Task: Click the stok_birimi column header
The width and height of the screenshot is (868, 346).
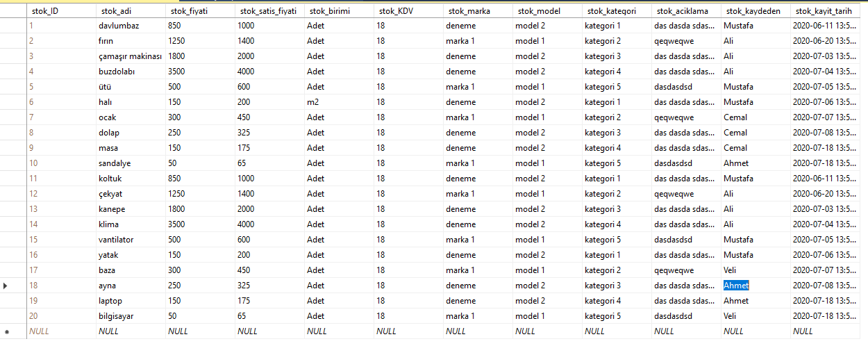Action: [x=339, y=11]
